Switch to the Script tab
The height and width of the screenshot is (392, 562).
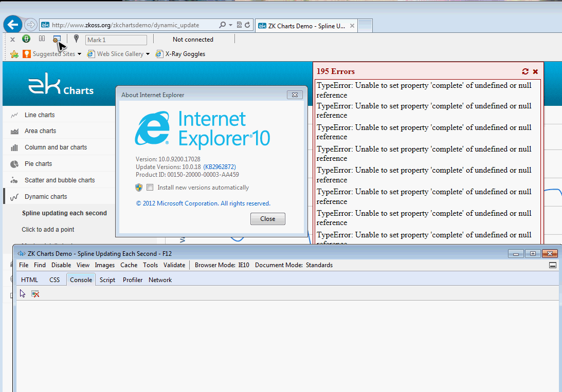coord(107,280)
